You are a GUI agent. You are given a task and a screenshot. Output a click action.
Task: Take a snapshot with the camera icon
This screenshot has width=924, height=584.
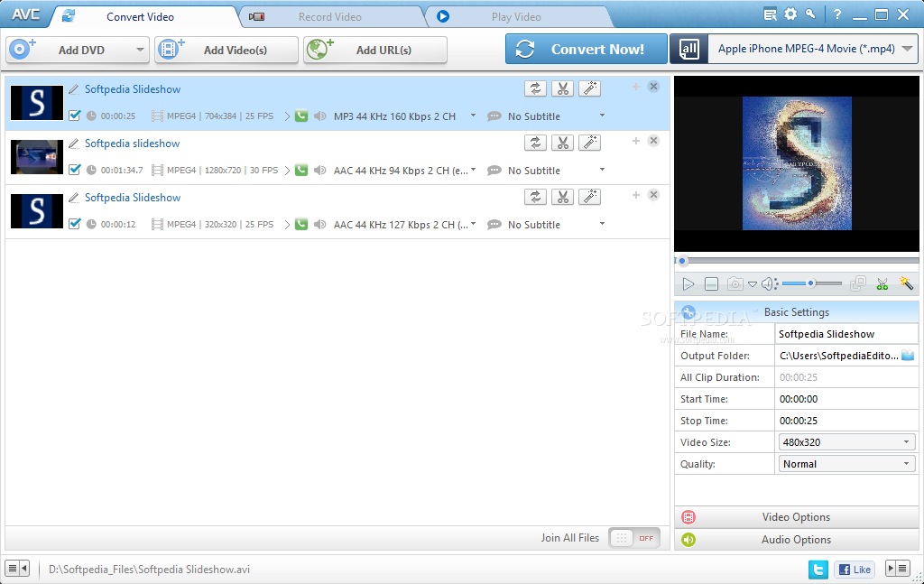[x=735, y=284]
